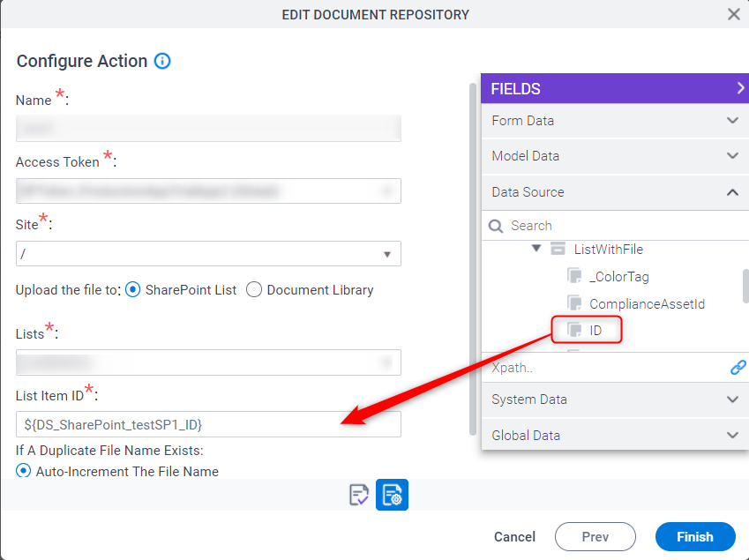Click the _ColorTag field icon
Image resolution: width=749 pixels, height=560 pixels.
[x=574, y=277]
